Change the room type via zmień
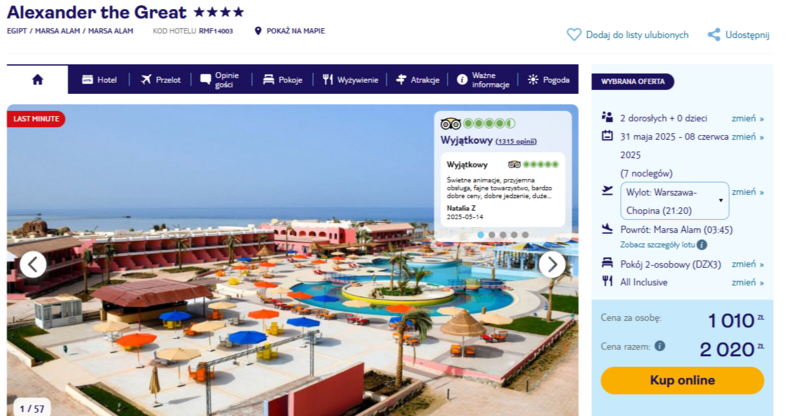The height and width of the screenshot is (416, 800). [x=747, y=264]
